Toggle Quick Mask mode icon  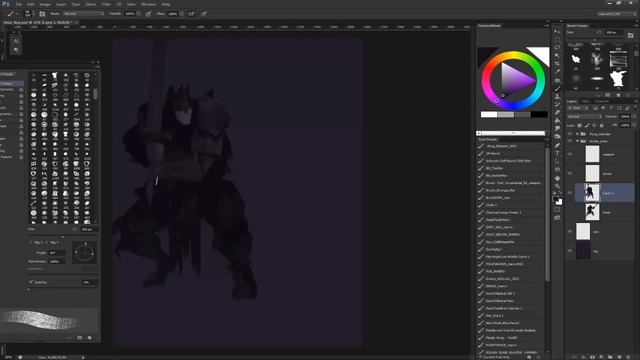pos(557,210)
